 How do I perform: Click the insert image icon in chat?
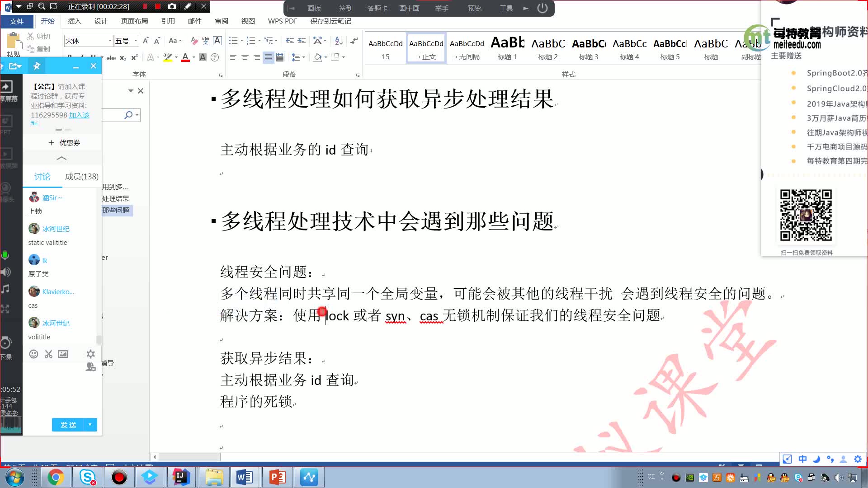(x=63, y=354)
